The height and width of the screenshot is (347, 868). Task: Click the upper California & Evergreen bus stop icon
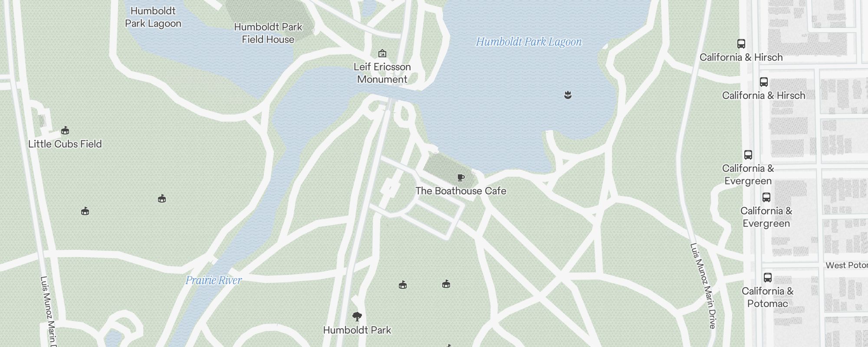[x=748, y=155]
